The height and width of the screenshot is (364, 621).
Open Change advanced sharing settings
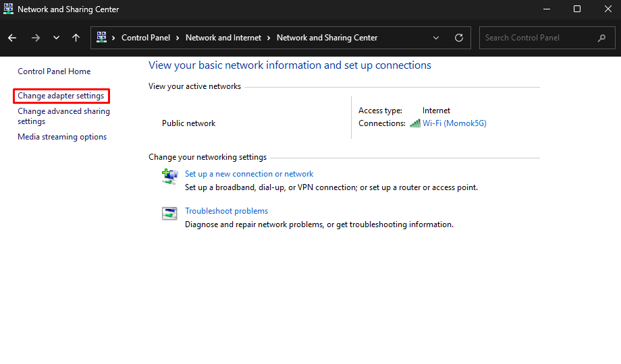pyautogui.click(x=63, y=117)
